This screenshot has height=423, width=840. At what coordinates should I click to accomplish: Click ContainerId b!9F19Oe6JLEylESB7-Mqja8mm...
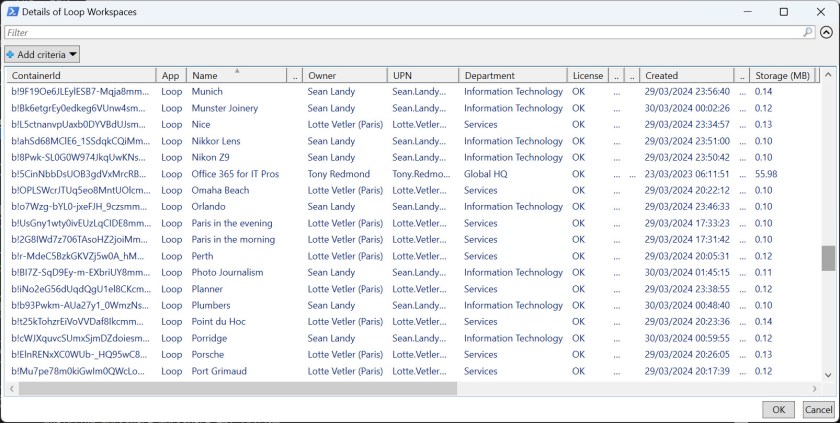(x=80, y=92)
